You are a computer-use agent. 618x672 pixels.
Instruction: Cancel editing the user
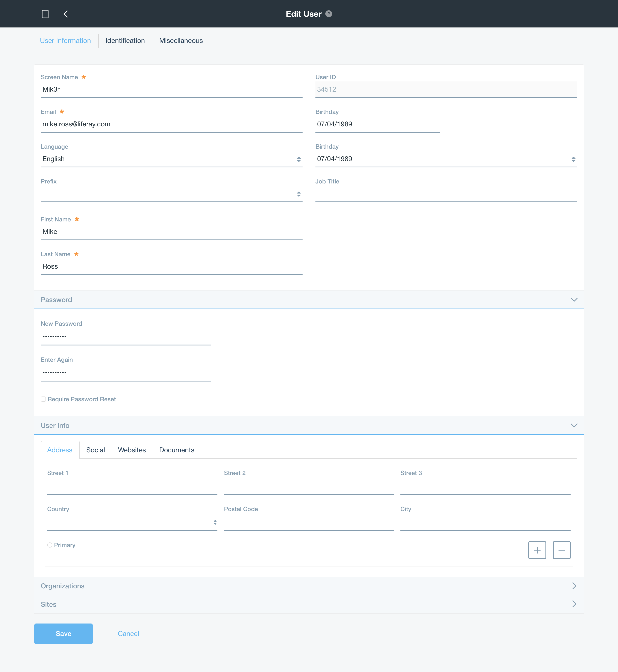click(128, 634)
